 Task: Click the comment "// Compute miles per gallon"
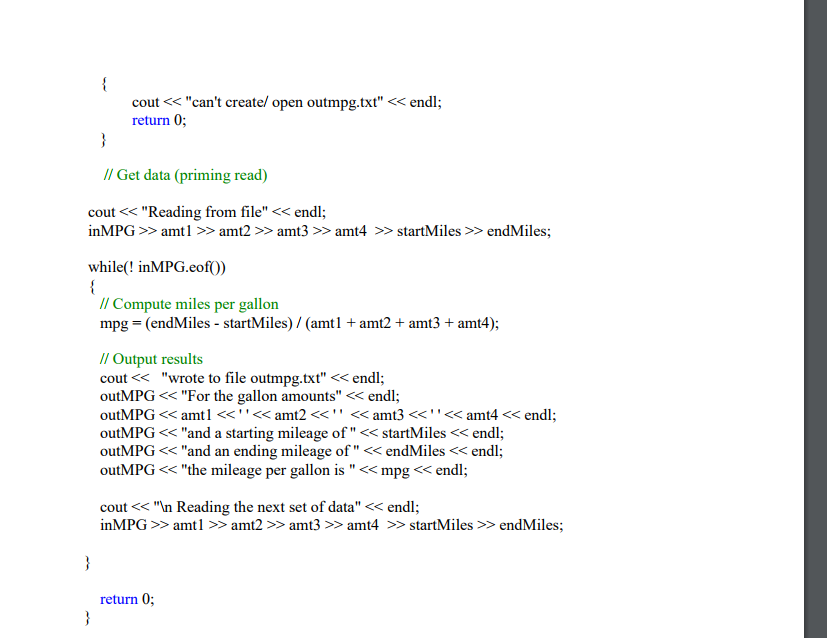pyautogui.click(x=189, y=304)
